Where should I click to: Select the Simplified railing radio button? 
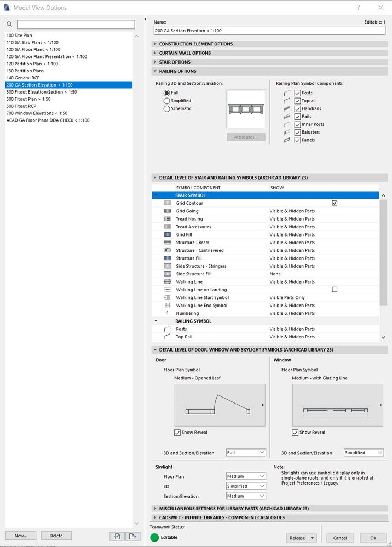pyautogui.click(x=166, y=101)
